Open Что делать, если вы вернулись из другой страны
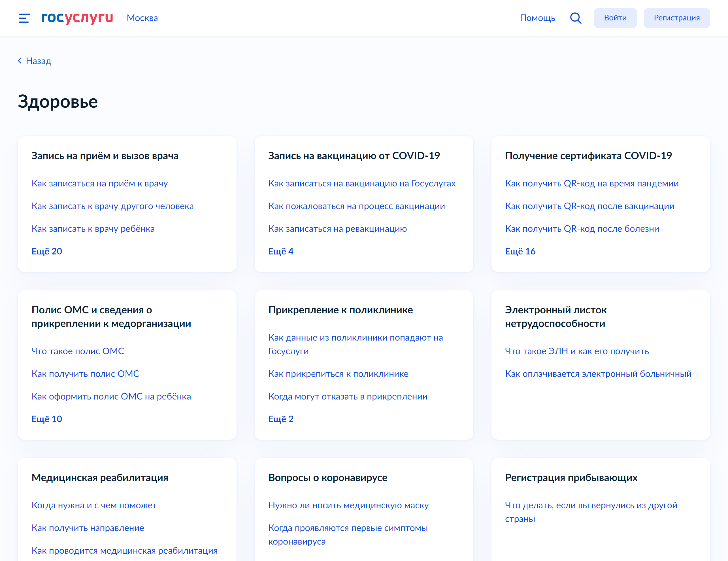 tap(591, 512)
